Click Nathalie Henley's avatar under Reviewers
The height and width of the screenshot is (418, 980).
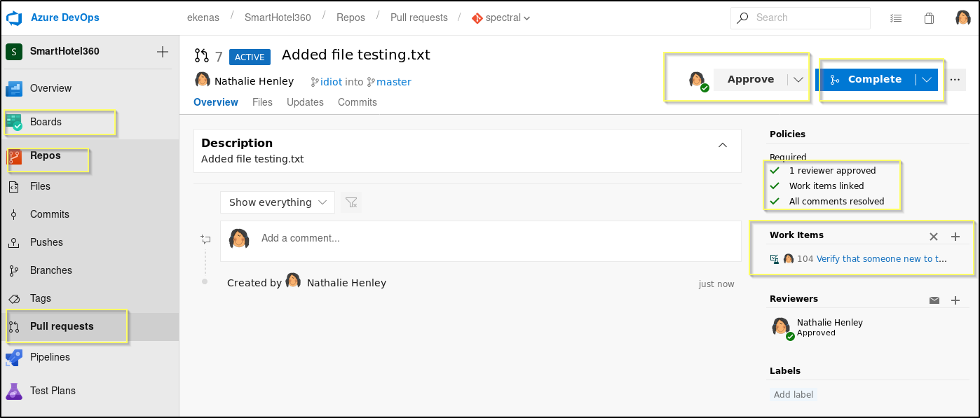pos(782,327)
